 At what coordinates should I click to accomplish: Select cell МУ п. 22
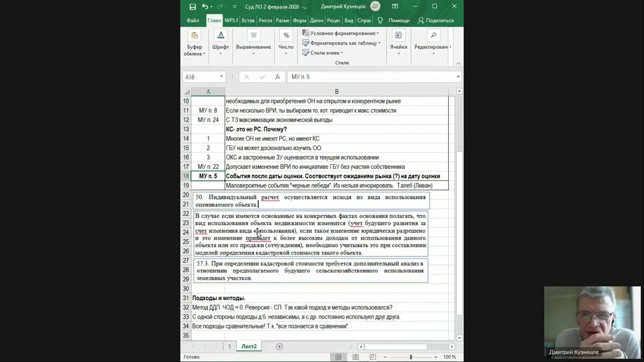click(208, 167)
